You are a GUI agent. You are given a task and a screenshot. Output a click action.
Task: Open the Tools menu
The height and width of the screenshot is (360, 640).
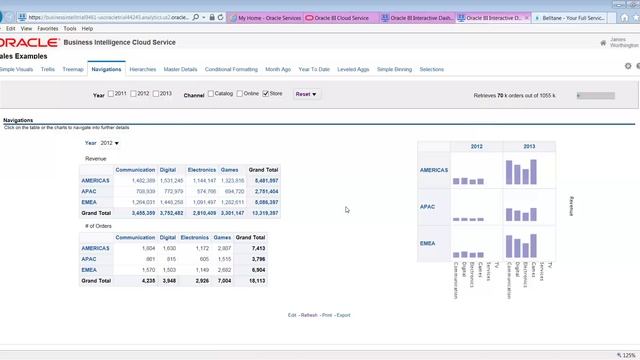70,29
